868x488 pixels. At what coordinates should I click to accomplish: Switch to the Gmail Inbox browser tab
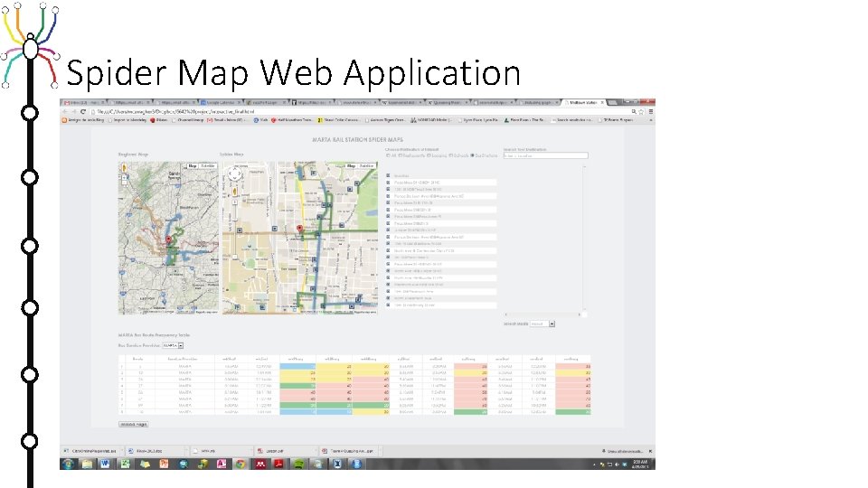point(83,102)
